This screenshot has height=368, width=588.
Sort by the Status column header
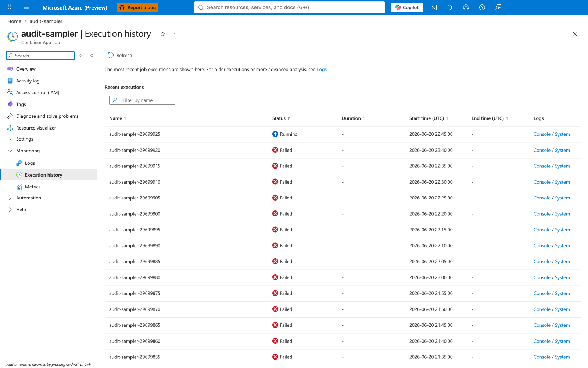click(x=281, y=118)
